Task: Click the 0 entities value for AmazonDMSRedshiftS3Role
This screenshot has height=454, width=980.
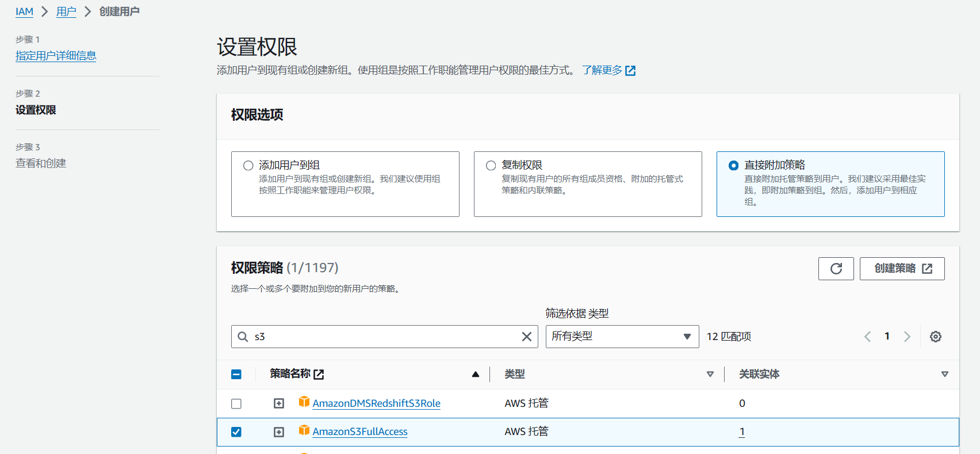Action: coord(742,403)
